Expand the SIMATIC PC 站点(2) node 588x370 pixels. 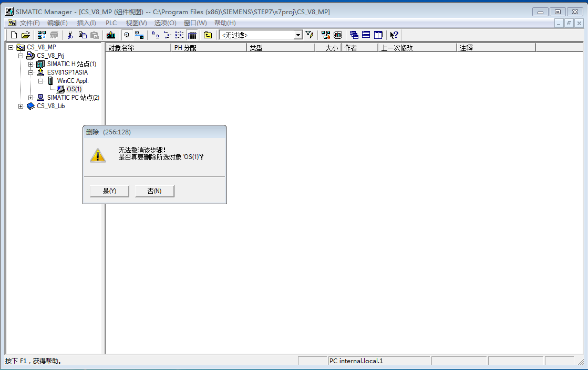(x=31, y=98)
